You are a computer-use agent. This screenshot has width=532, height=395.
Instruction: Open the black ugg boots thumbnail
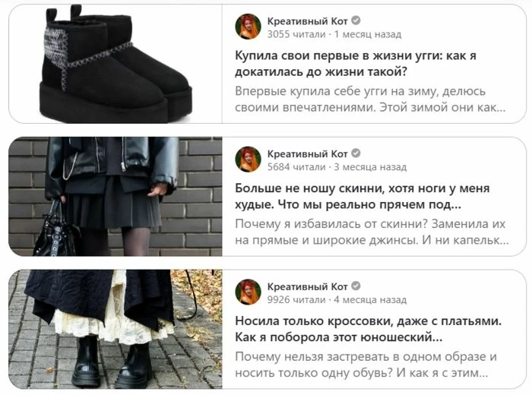click(x=116, y=64)
